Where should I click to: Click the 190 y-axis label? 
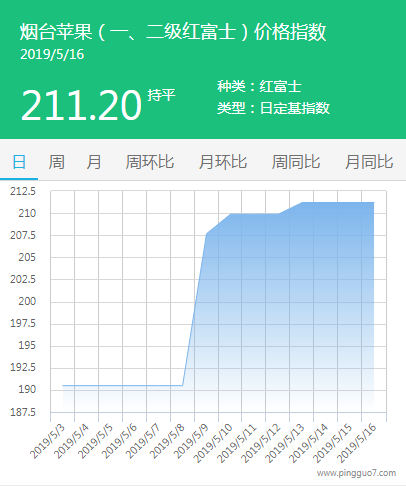pyautogui.click(x=27, y=389)
